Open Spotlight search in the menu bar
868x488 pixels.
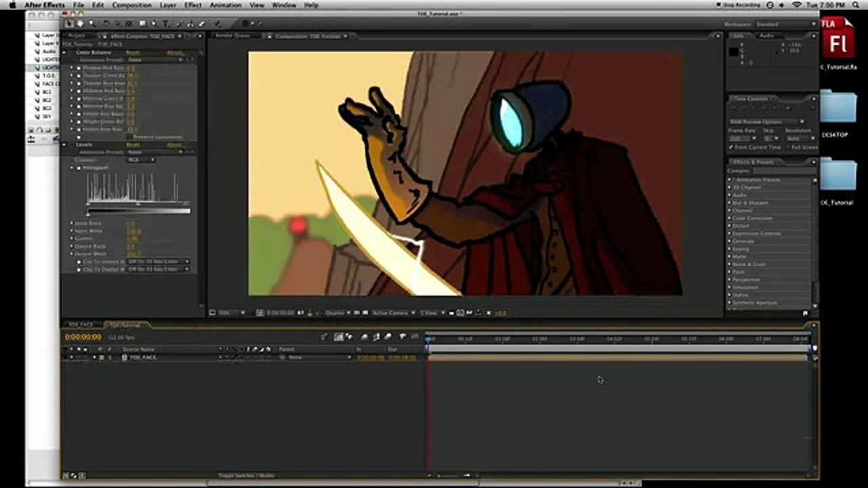click(x=856, y=5)
